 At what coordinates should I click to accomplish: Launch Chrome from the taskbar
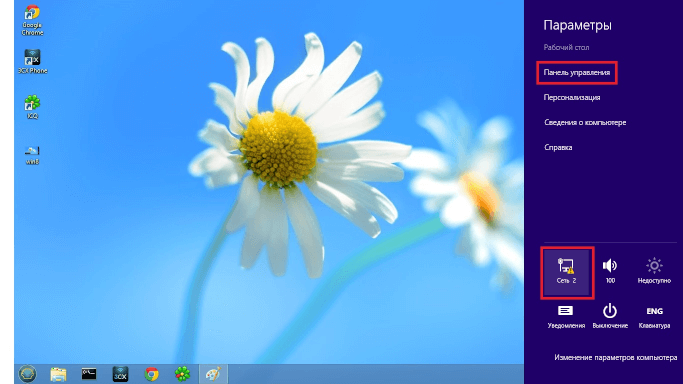pyautogui.click(x=152, y=374)
